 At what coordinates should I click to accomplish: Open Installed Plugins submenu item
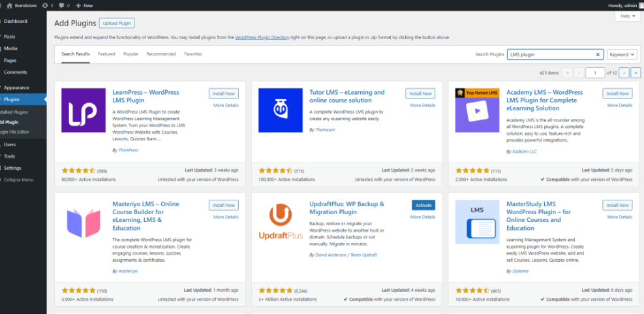(14, 112)
